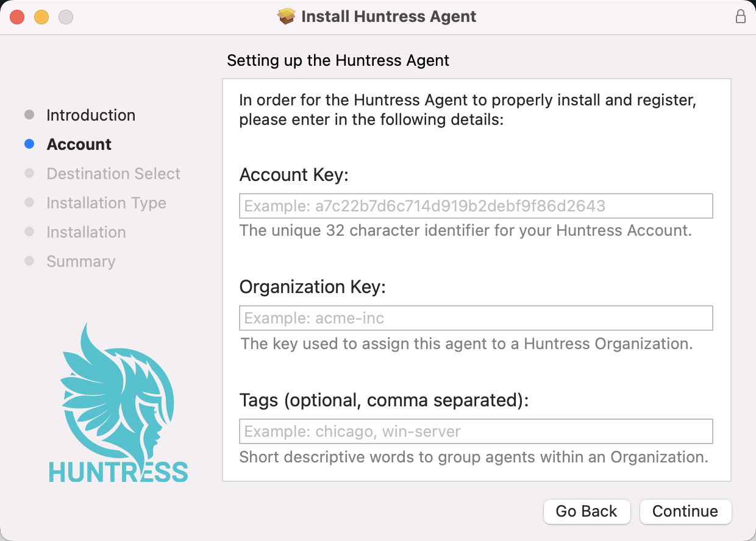Select the Installation step in the sidebar

pos(85,232)
